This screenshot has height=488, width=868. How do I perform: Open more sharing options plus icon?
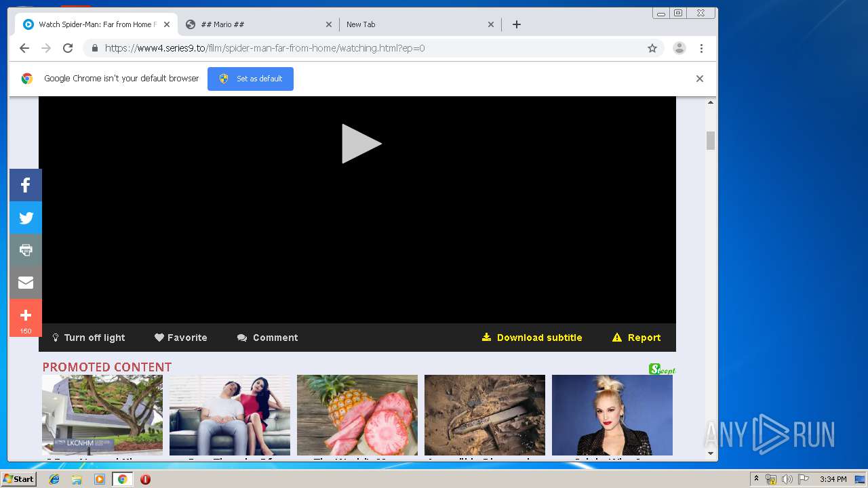(26, 318)
